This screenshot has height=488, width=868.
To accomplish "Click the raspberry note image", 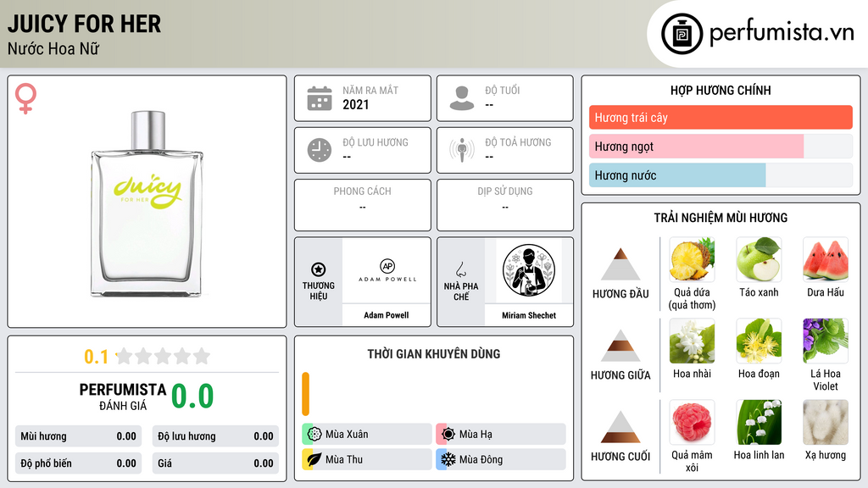I will (692, 422).
